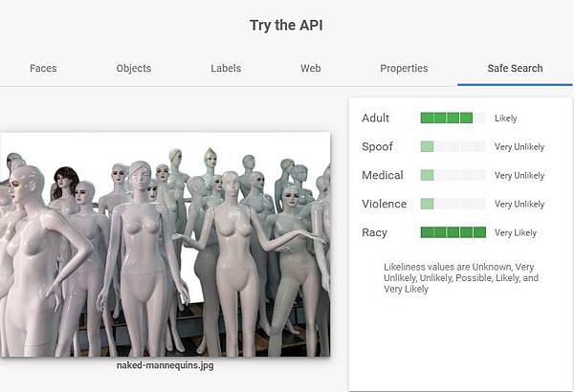Click the 'Likeliness values are Unknown' note
Screen dimensions: 574x392
(461, 278)
